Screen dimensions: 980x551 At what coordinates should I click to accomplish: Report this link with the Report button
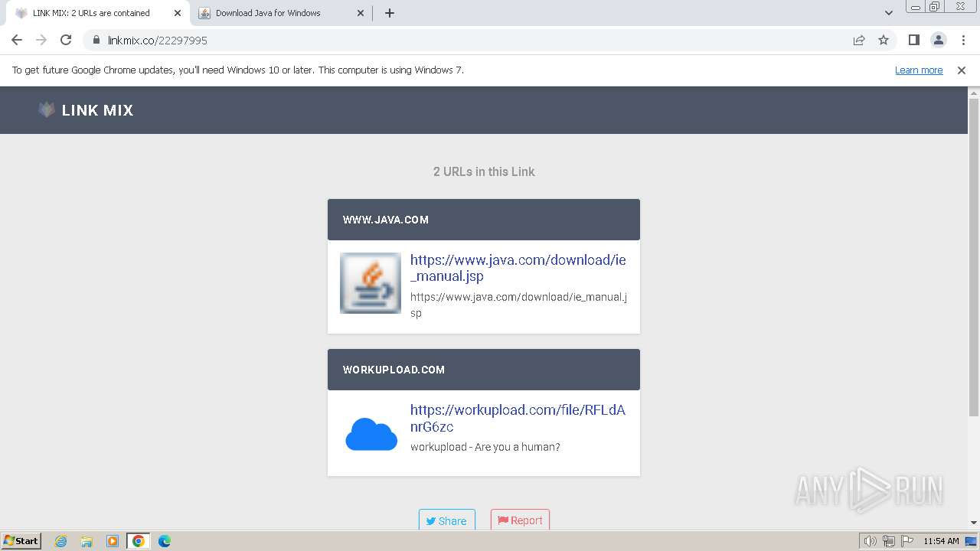[x=520, y=520]
